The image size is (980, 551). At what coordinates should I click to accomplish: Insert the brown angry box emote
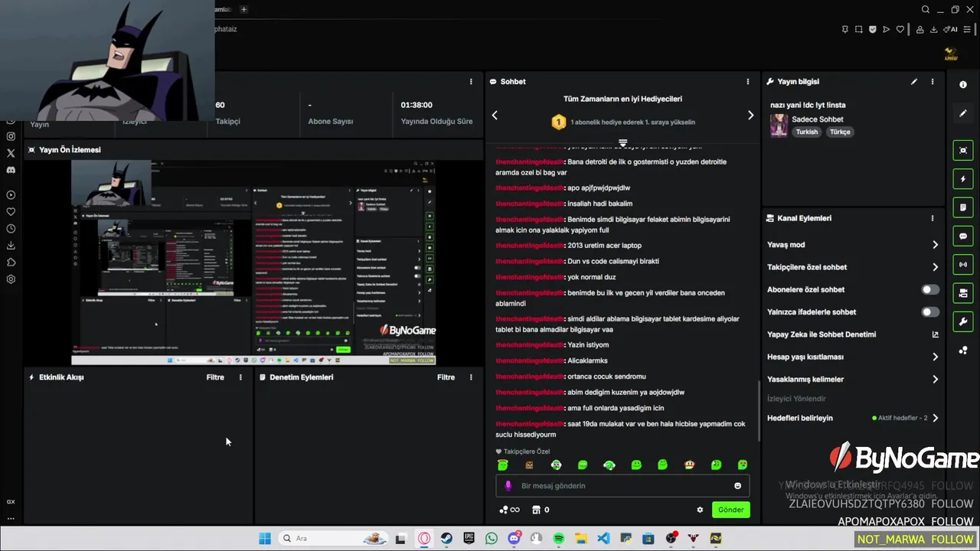point(529,465)
